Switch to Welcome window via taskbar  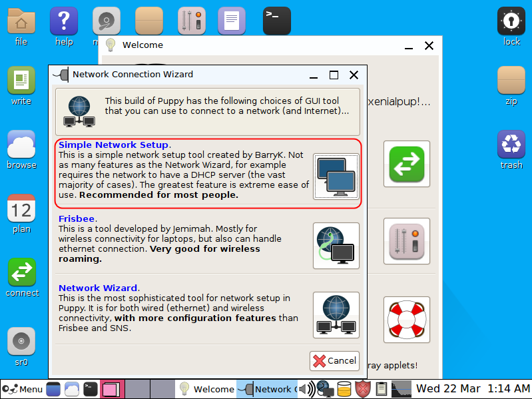click(206, 389)
